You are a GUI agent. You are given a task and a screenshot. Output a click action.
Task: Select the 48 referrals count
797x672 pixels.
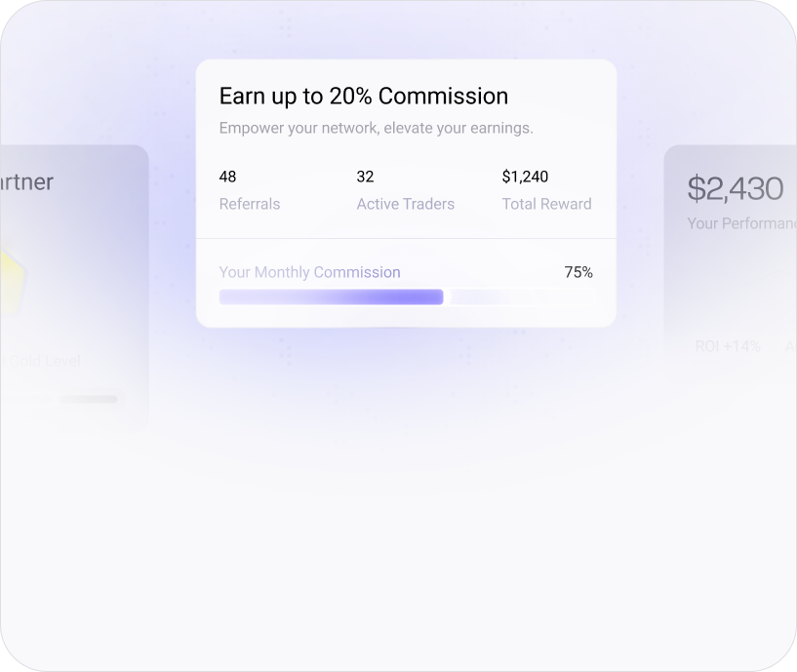[227, 177]
